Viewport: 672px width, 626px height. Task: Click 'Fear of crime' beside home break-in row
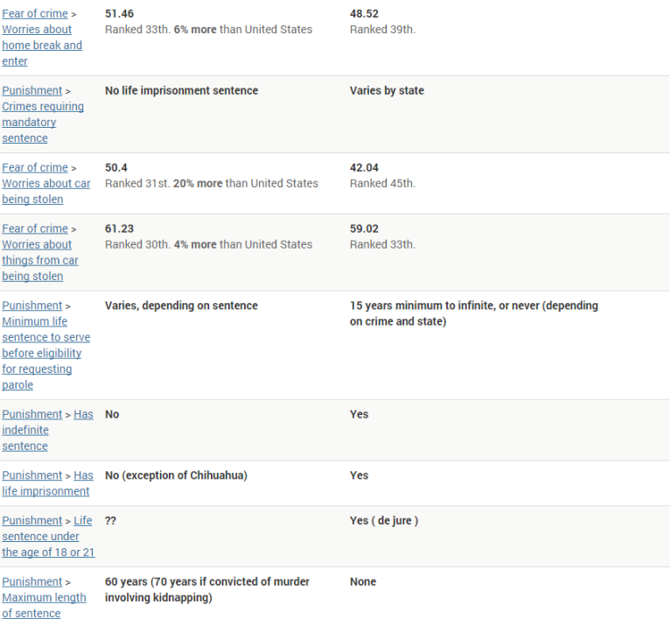[x=35, y=14]
